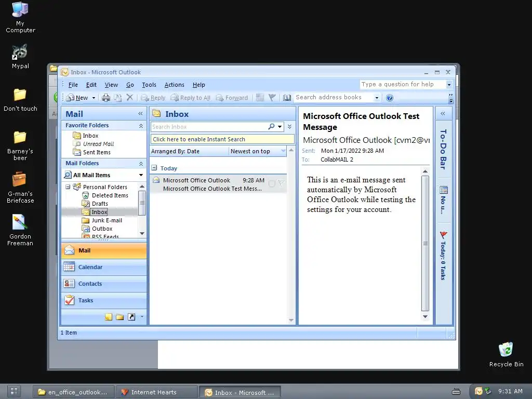The image size is (532, 399).
Task: Click the Folder List icon in navigation pane
Action: point(120,317)
